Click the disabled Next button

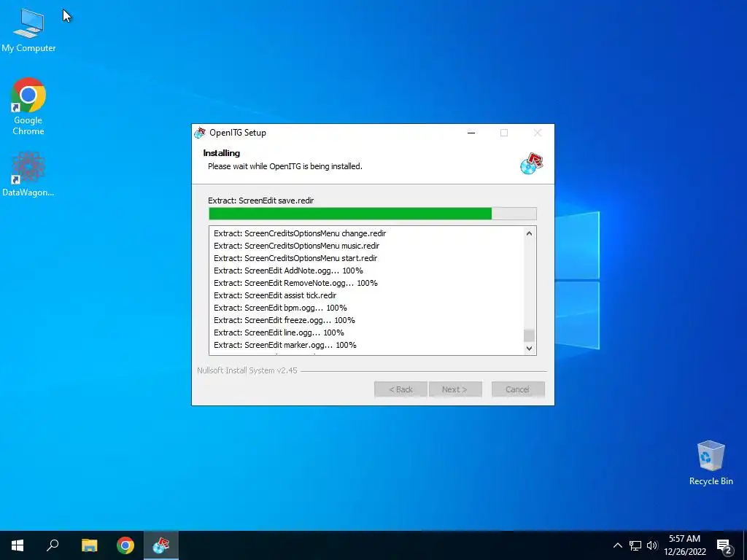[455, 389]
